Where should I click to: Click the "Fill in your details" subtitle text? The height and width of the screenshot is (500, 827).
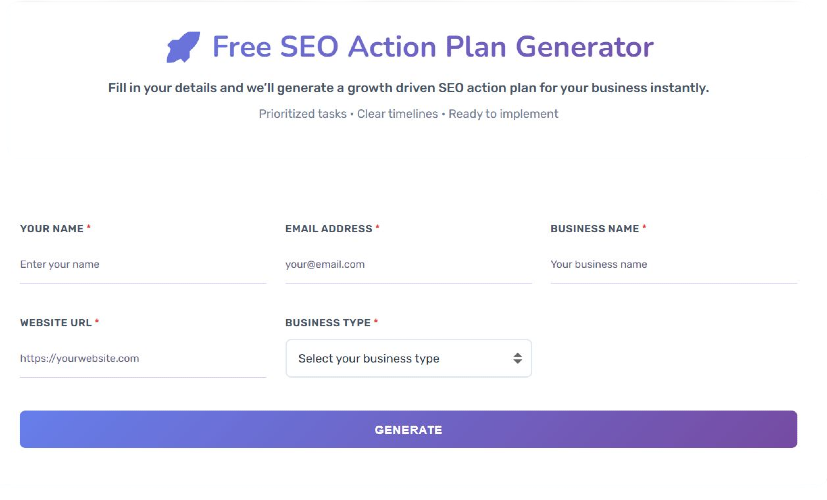(x=408, y=88)
